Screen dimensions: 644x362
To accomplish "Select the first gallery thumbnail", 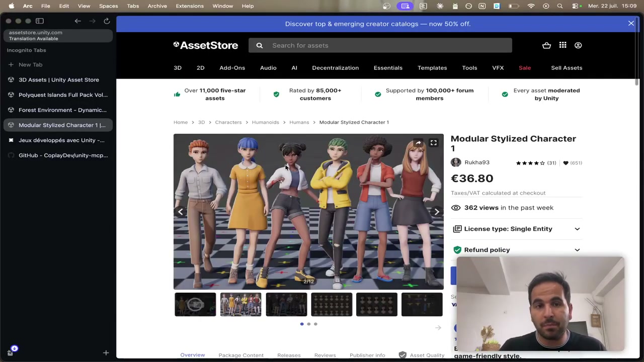I will point(195,304).
